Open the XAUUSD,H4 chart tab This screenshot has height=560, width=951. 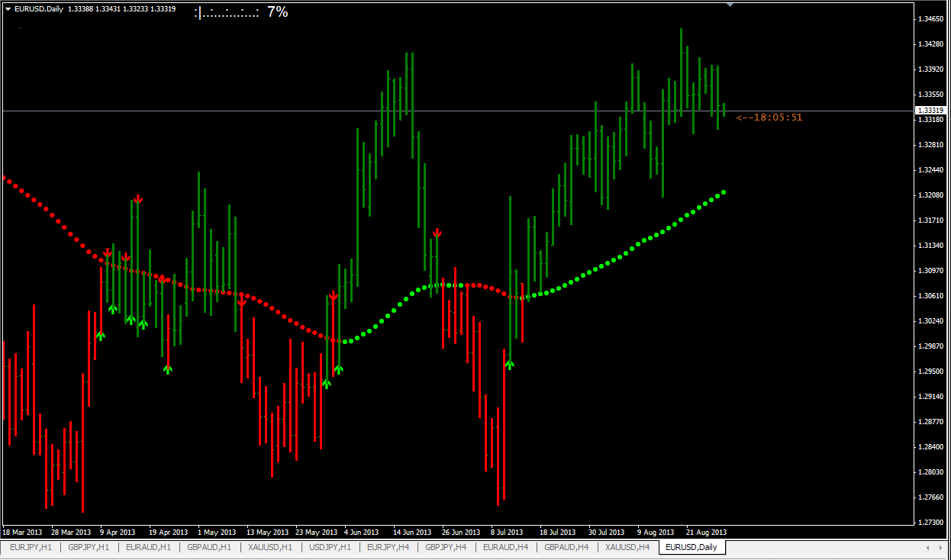tap(627, 547)
